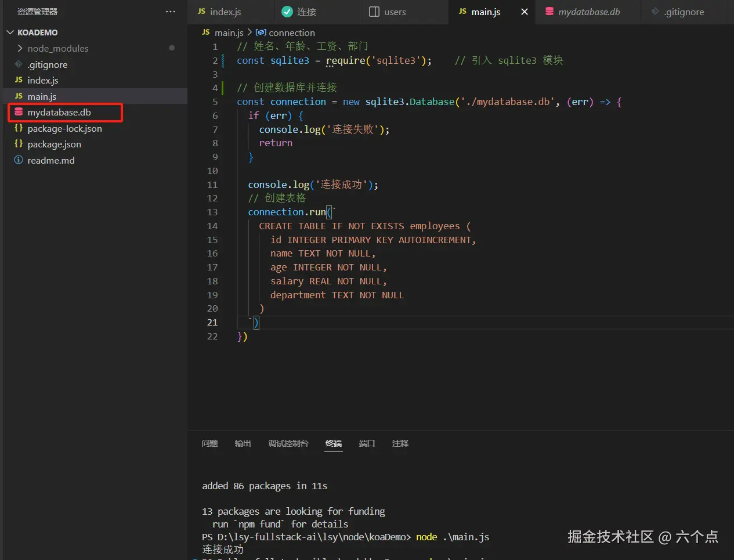Click './mydatabase.db' string in code

coord(507,102)
